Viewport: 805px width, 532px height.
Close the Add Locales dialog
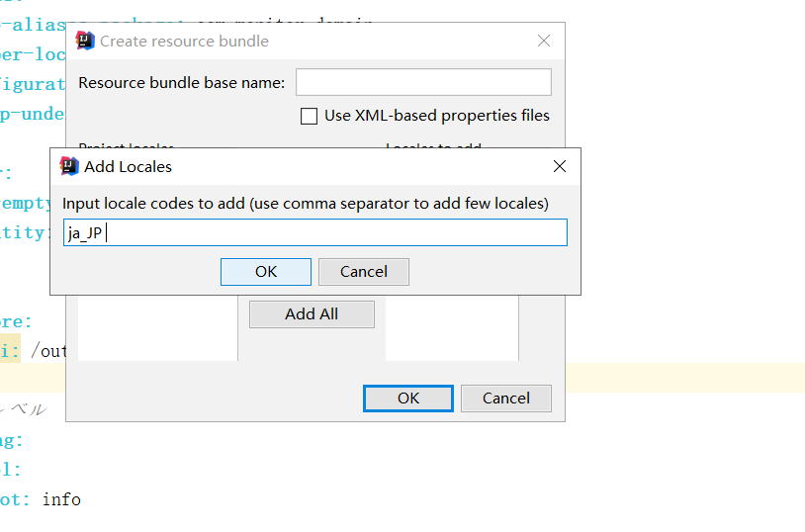pyautogui.click(x=560, y=166)
